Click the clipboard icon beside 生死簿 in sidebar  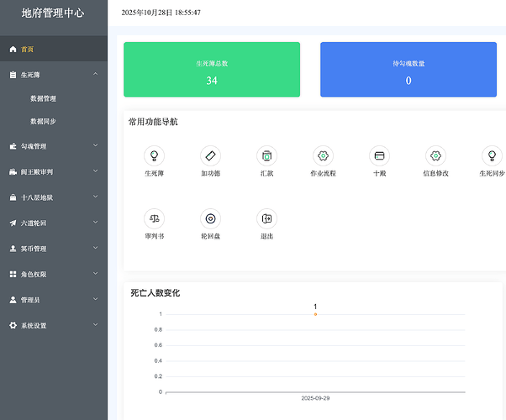coord(13,75)
